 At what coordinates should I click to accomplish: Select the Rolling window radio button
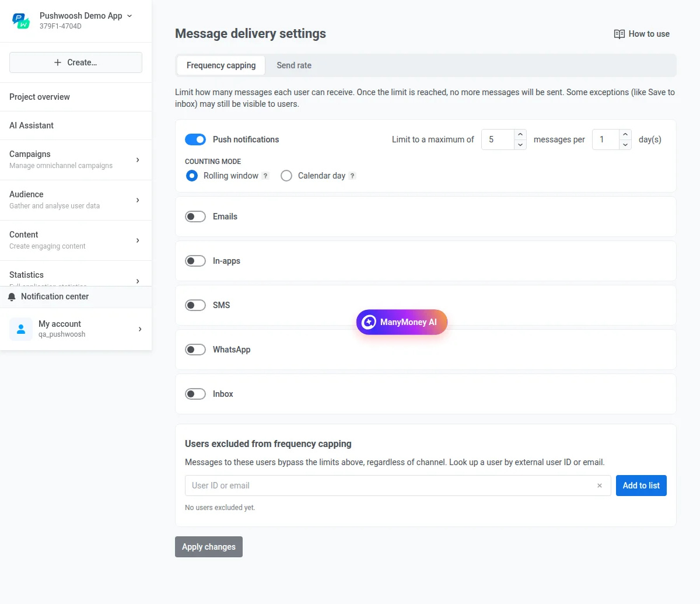point(192,176)
